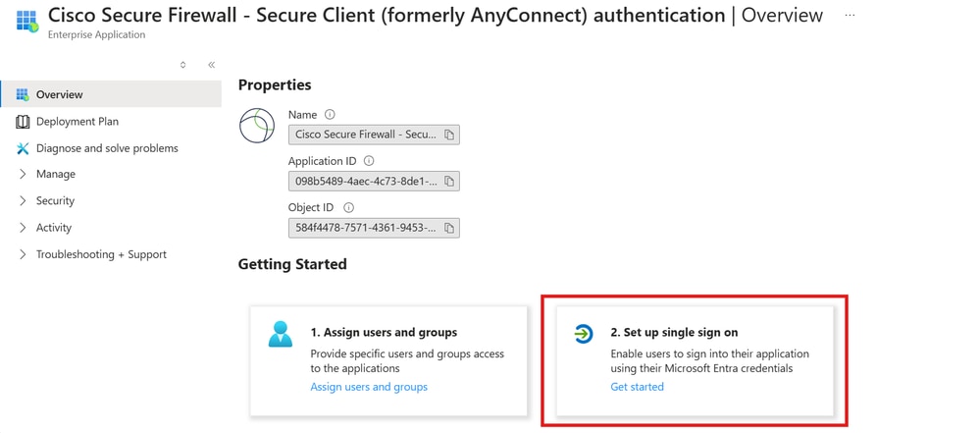This screenshot has width=980, height=433.
Task: Show info tooltip next to Name
Action: [x=330, y=115]
